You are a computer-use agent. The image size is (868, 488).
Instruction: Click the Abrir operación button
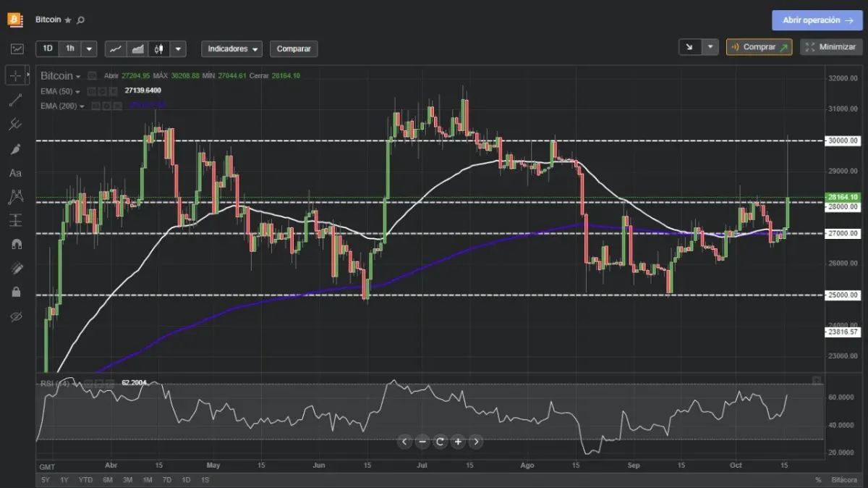817,20
